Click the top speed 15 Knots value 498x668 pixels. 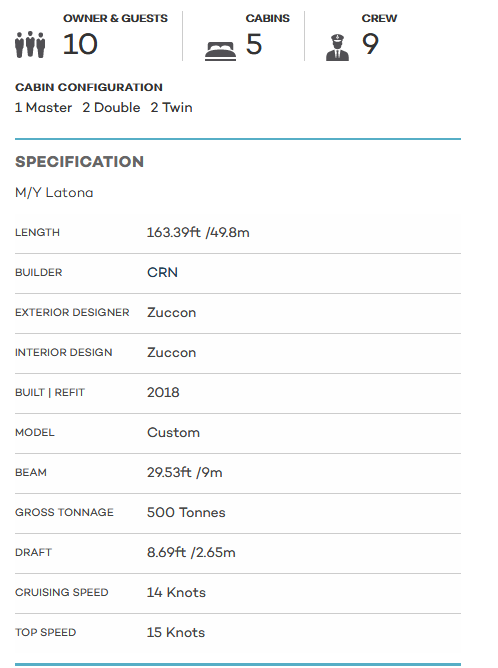pyautogui.click(x=176, y=632)
